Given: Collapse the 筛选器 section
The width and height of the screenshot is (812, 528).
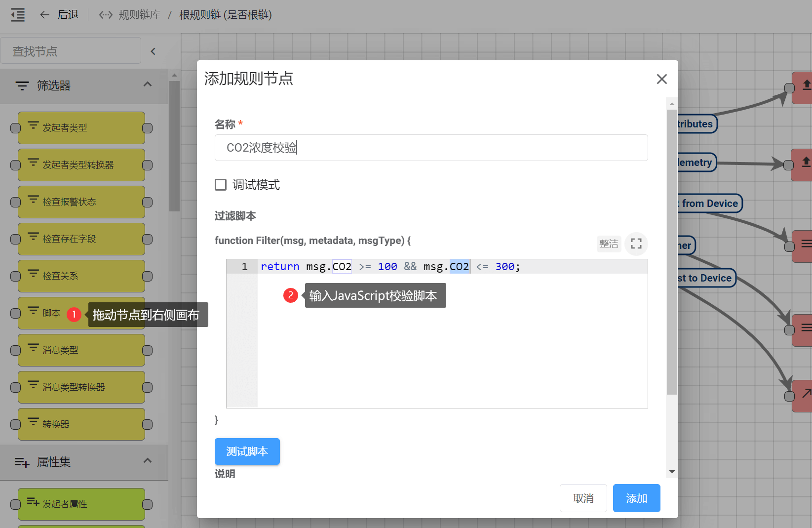Looking at the screenshot, I should (x=147, y=84).
